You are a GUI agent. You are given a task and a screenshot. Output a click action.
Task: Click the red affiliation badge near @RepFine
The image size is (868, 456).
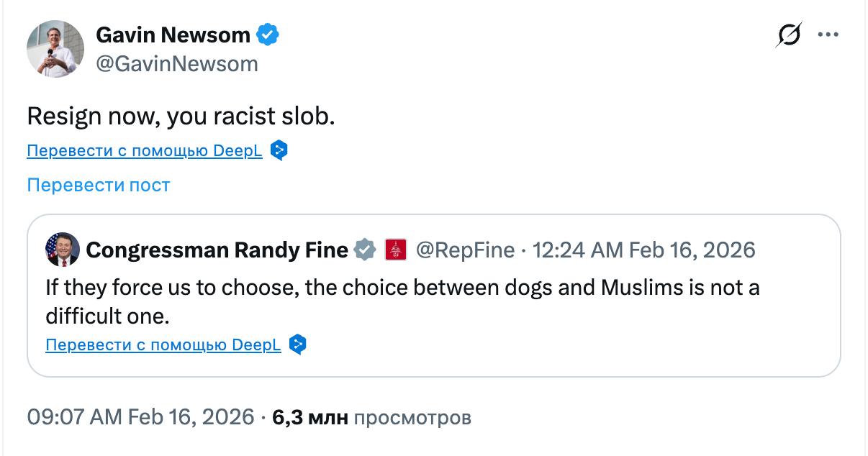coord(396,250)
